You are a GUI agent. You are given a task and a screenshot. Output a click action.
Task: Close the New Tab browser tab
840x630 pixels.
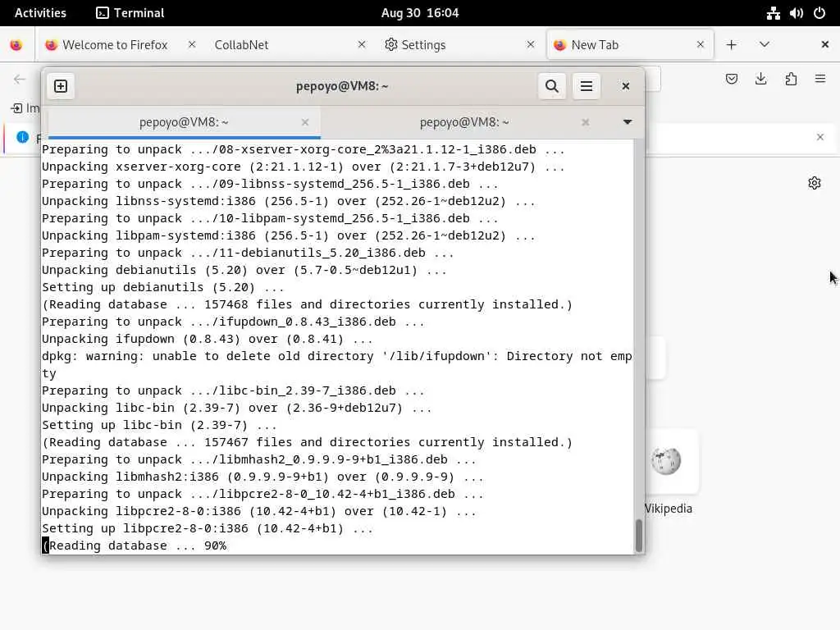(701, 45)
